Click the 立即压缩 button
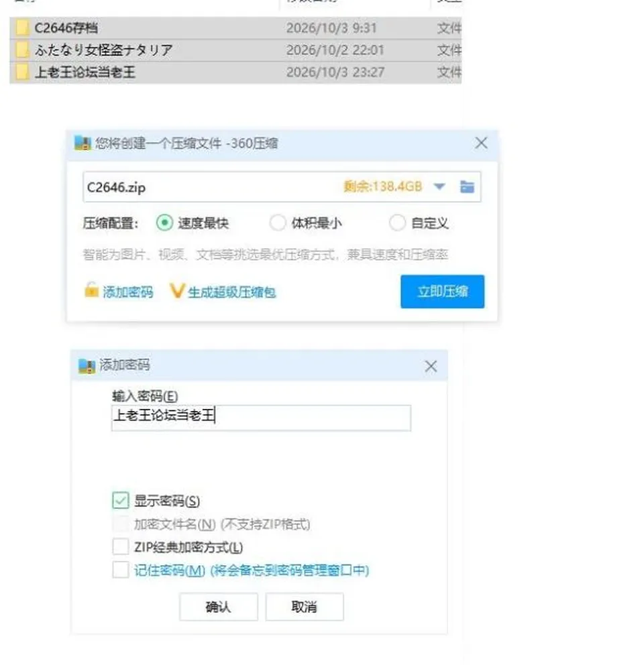Viewport: 644px width, 665px height. pyautogui.click(x=442, y=292)
